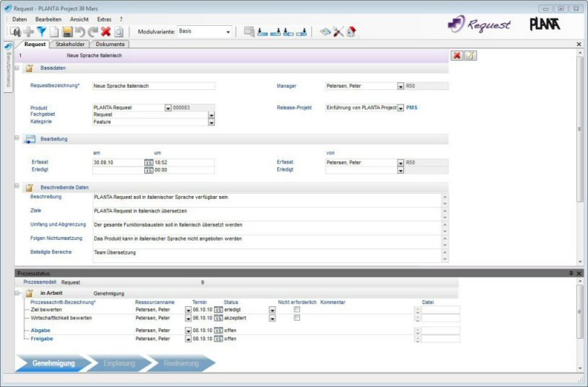
Task: Open Status dropdown for Wirtschaftlichkeit bewerten
Action: coord(272,319)
